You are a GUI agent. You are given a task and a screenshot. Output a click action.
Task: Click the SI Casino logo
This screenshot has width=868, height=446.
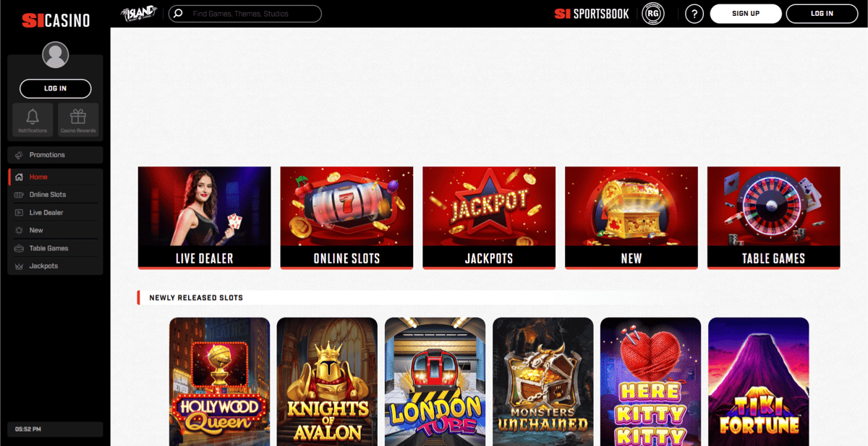coord(56,20)
